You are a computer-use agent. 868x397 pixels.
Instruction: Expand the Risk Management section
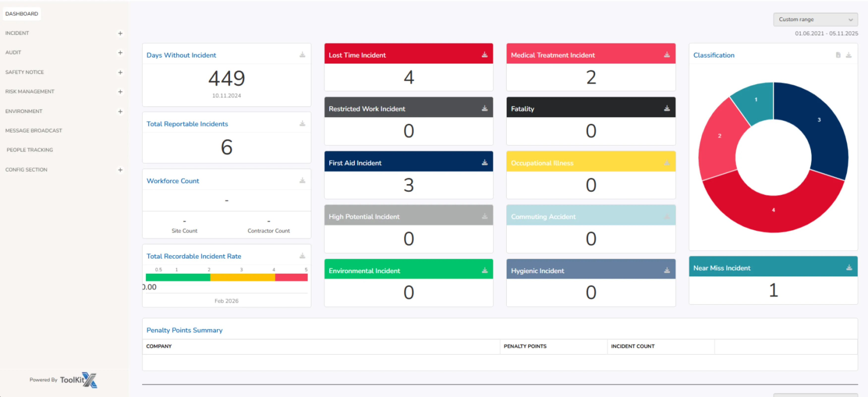120,91
